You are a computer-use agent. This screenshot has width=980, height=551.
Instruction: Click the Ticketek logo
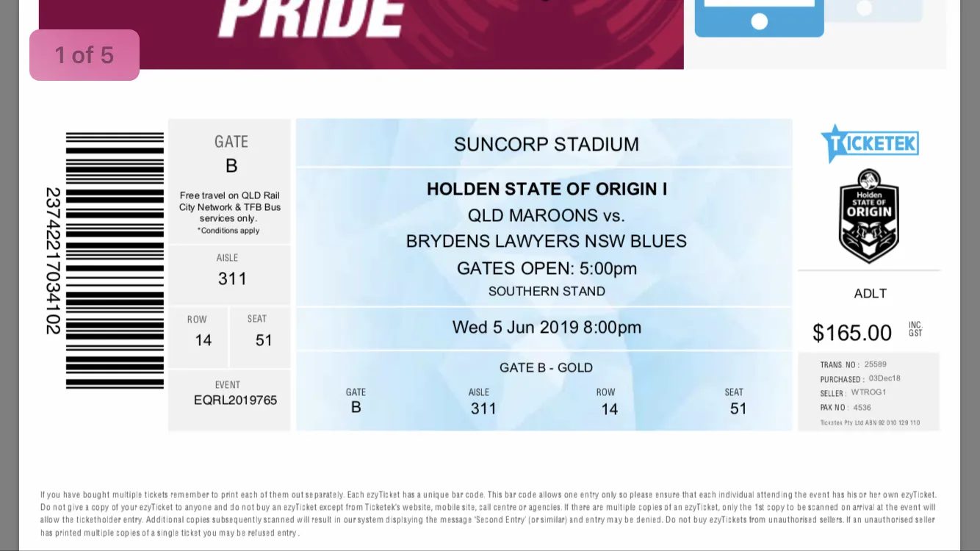tap(870, 143)
